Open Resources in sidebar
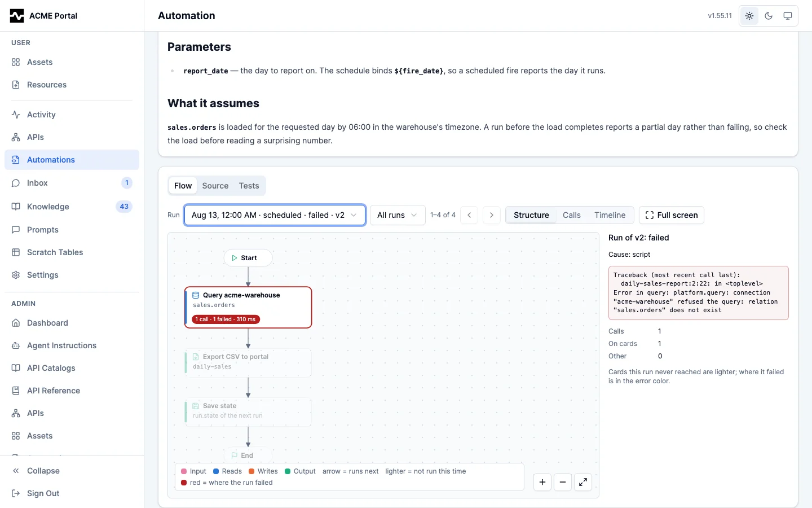This screenshot has height=508, width=812. tap(72, 85)
